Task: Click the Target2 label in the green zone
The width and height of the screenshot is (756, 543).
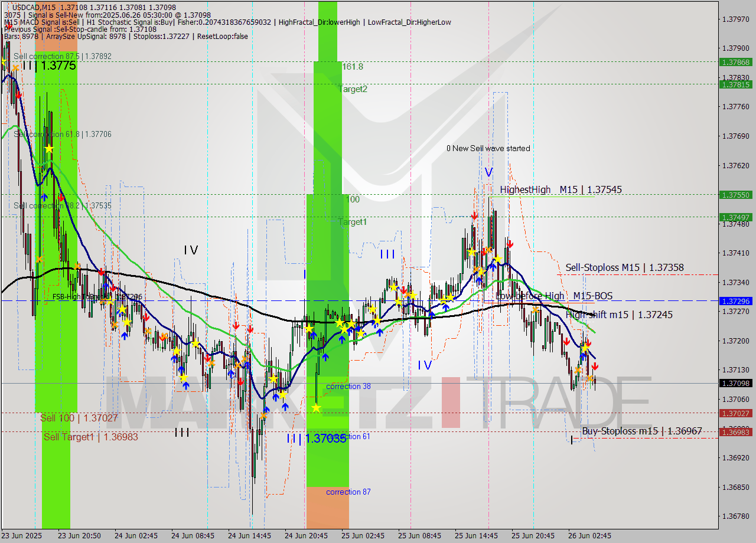Action: 353,89
